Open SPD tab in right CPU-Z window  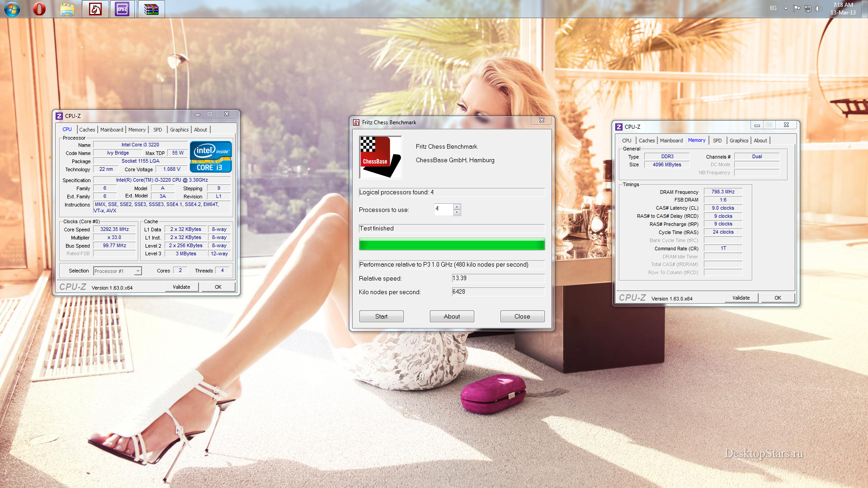coord(717,141)
